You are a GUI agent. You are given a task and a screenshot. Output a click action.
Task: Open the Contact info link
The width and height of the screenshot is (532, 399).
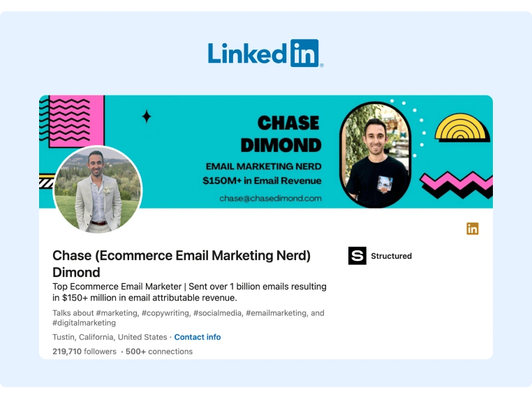coord(198,337)
